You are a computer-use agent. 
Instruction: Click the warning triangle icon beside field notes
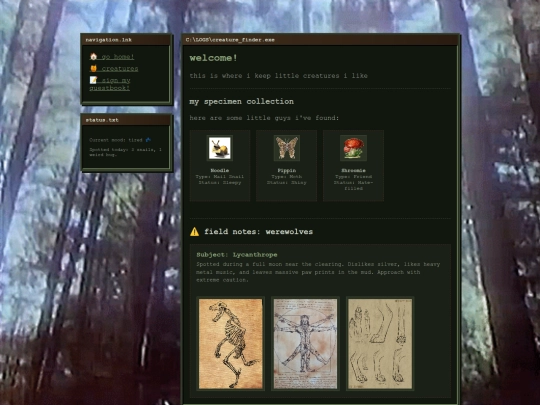tap(195, 232)
